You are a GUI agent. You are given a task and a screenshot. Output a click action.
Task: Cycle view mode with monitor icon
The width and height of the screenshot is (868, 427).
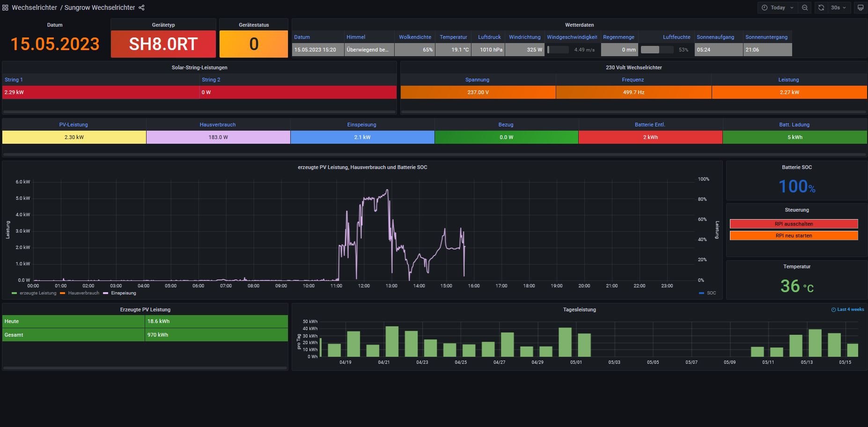860,7
